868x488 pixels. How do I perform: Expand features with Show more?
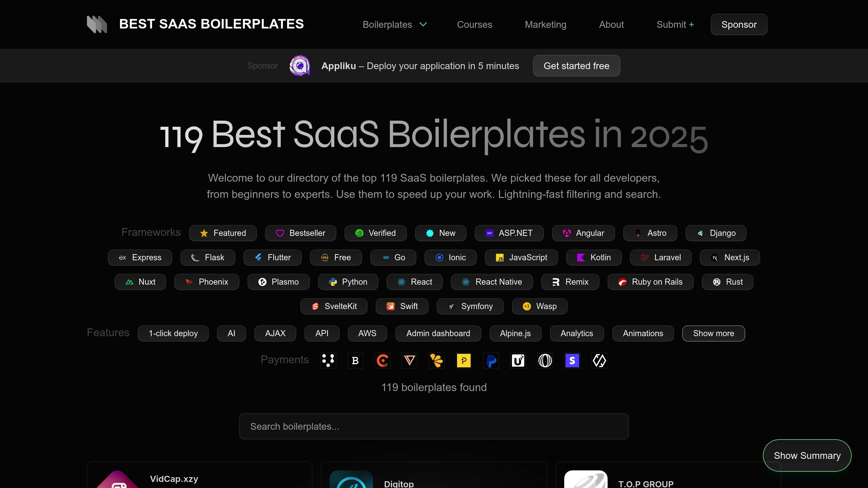(713, 333)
